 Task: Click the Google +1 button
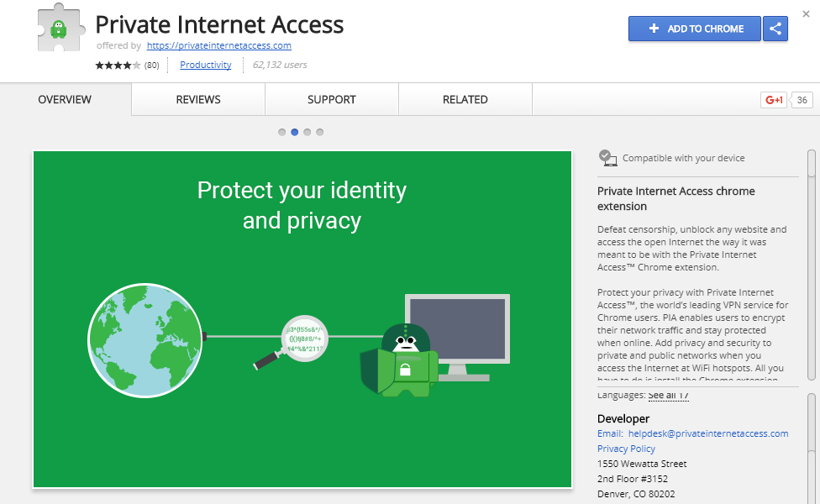pyautogui.click(x=774, y=100)
